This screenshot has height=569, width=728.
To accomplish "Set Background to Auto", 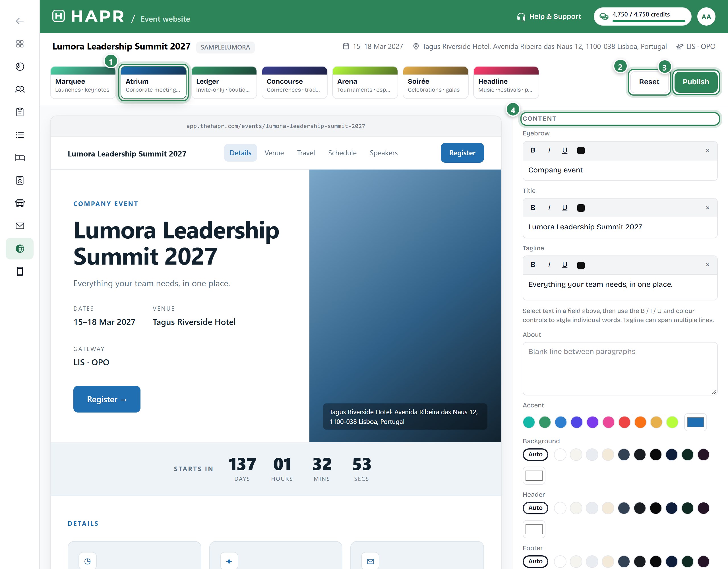I will click(x=535, y=454).
